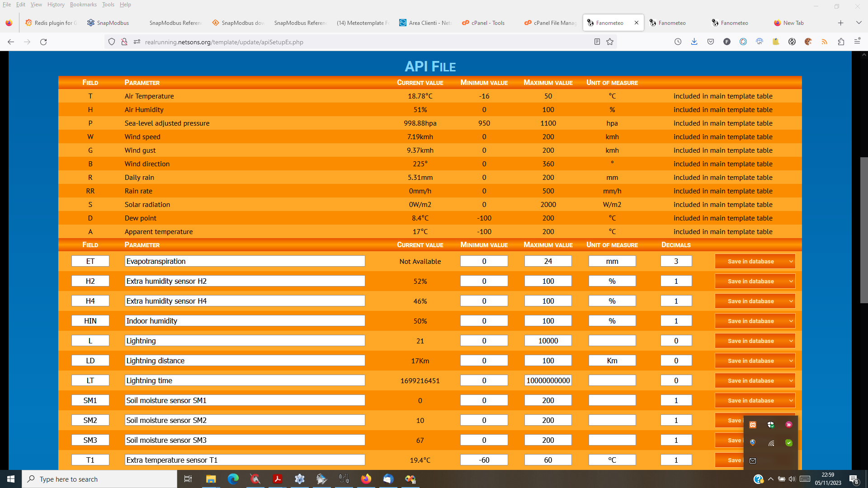Open the browser extensions puzzle icon
868x488 pixels.
[841, 42]
